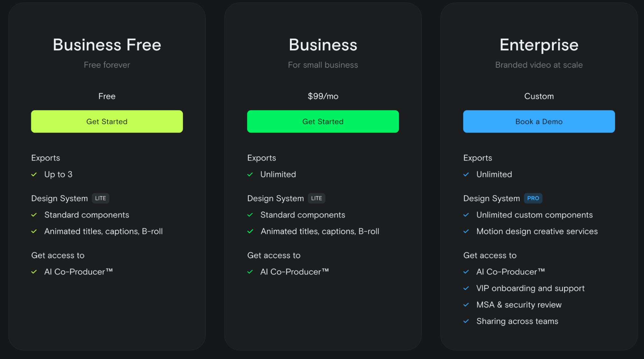Click checkmark beside Motion design creative services
Viewport: 644px width, 359px height.
coord(466,231)
